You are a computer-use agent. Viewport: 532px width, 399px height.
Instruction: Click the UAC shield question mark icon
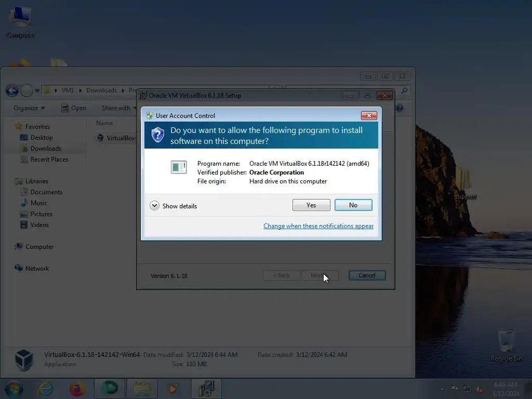158,135
